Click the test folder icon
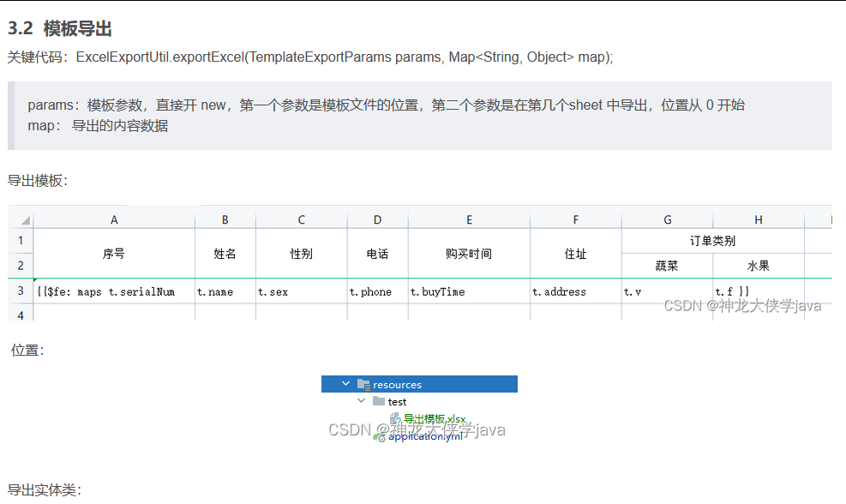846x504 pixels. [x=378, y=402]
